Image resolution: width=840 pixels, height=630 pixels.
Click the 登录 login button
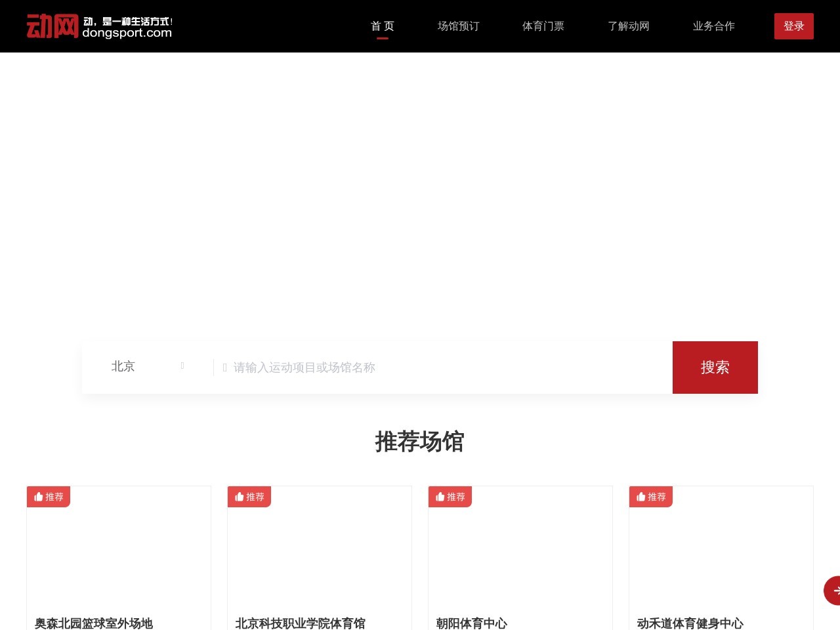(794, 26)
